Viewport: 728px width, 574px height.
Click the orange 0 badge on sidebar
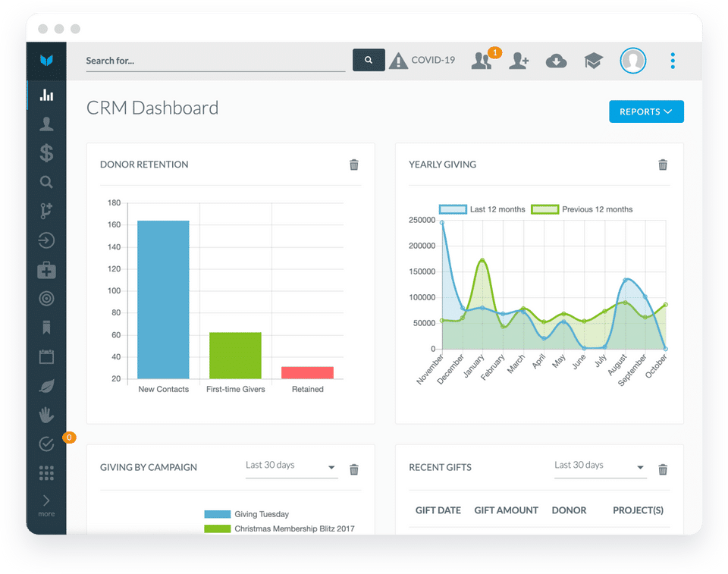[x=69, y=437]
